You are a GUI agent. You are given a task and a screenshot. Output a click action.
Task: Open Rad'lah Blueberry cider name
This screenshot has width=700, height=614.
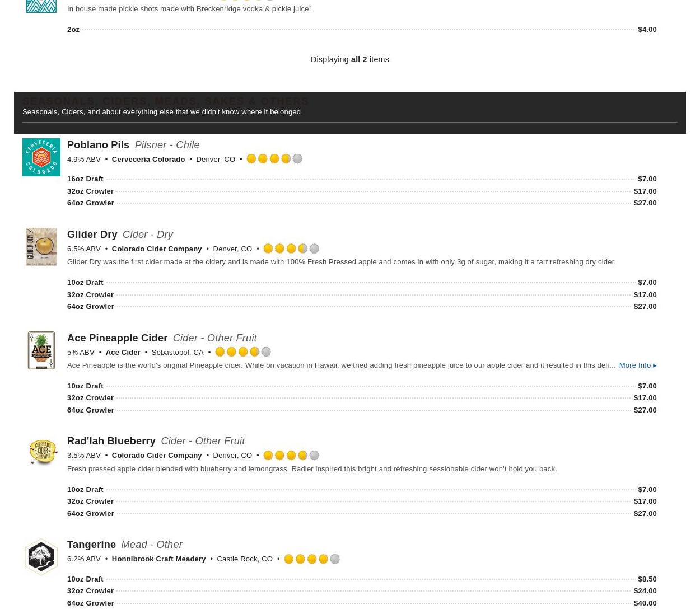(x=111, y=441)
